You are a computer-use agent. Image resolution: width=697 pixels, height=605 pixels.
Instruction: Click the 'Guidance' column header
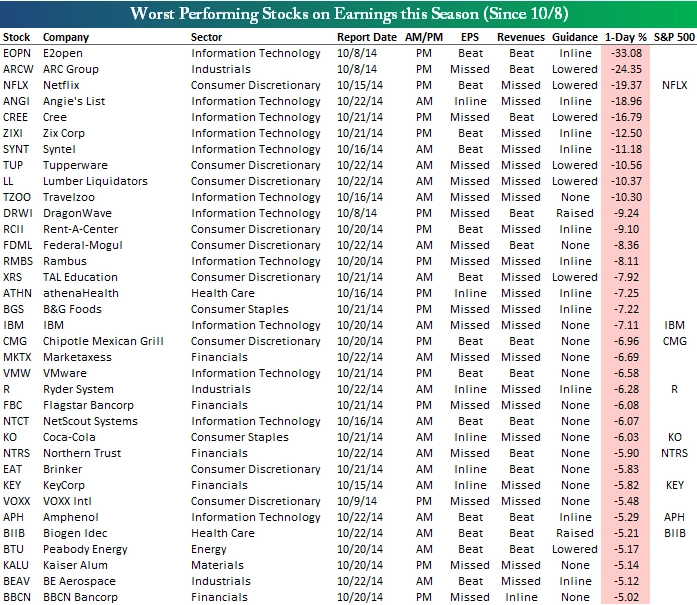575,37
